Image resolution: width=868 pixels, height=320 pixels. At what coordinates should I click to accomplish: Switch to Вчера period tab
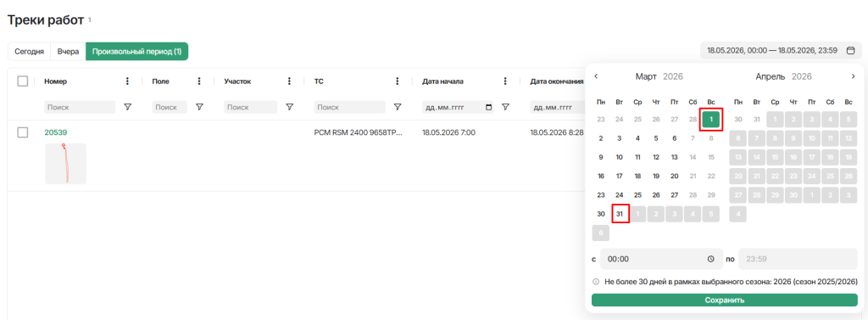(x=68, y=51)
